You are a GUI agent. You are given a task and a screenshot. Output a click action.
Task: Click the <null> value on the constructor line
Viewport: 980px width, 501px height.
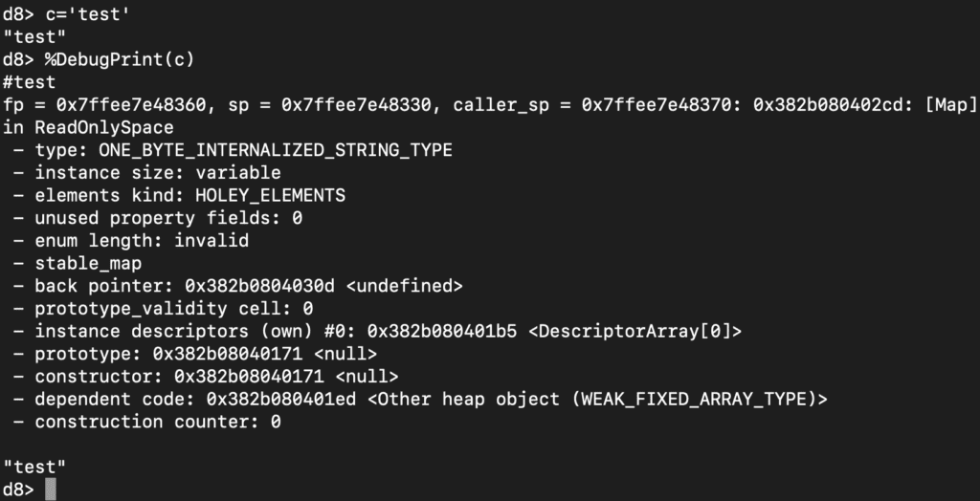point(367,377)
